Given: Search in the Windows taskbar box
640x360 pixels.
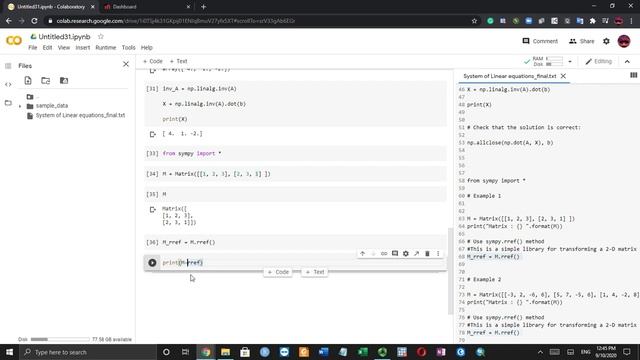Looking at the screenshot, I should click(88, 352).
